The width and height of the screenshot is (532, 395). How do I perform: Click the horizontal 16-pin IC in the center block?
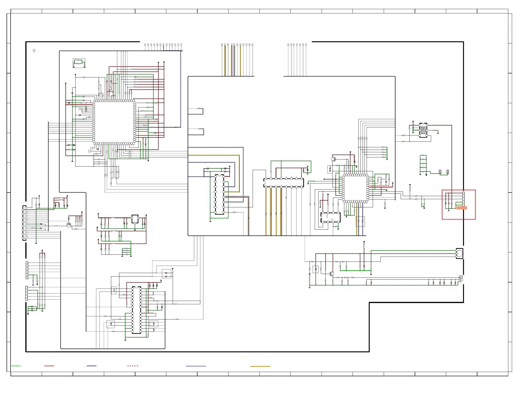(x=284, y=183)
